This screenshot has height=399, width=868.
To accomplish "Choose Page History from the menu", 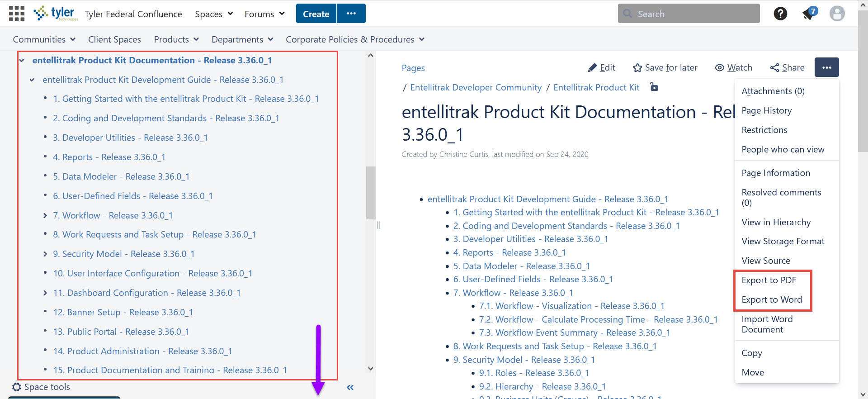I will [766, 110].
